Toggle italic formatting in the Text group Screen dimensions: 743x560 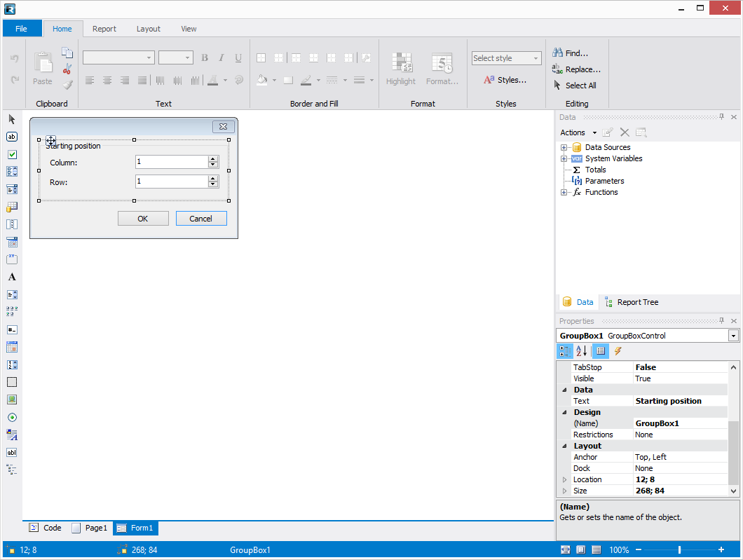(x=221, y=57)
